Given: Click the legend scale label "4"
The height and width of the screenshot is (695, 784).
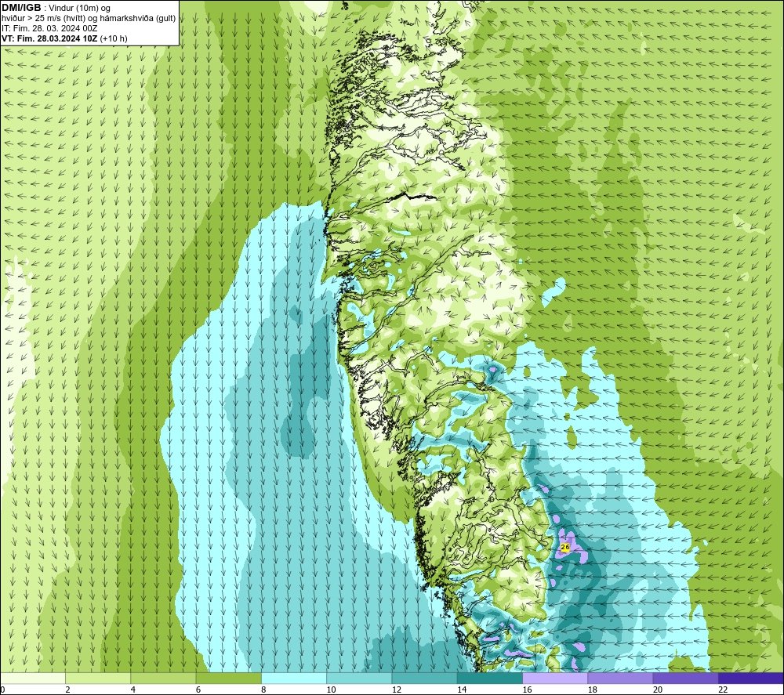Looking at the screenshot, I should (x=133, y=690).
